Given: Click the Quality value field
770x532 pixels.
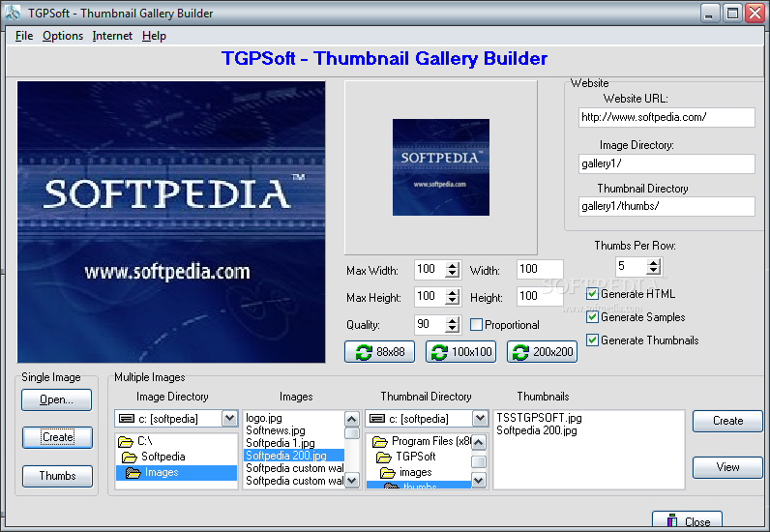Looking at the screenshot, I should coord(430,324).
